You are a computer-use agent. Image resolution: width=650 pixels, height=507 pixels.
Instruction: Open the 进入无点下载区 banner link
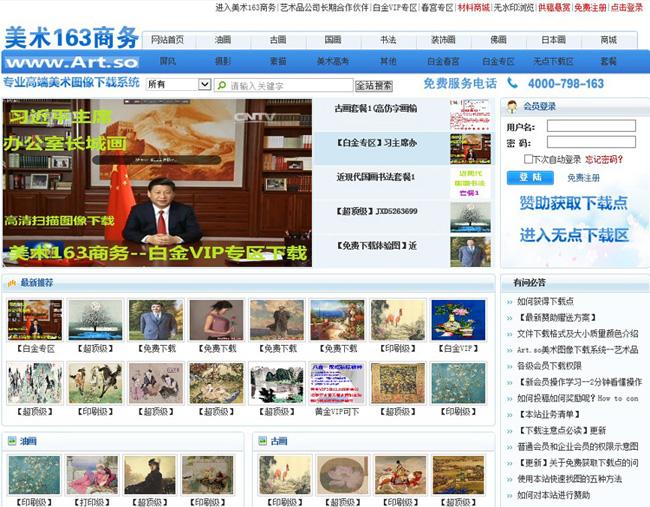click(x=575, y=235)
